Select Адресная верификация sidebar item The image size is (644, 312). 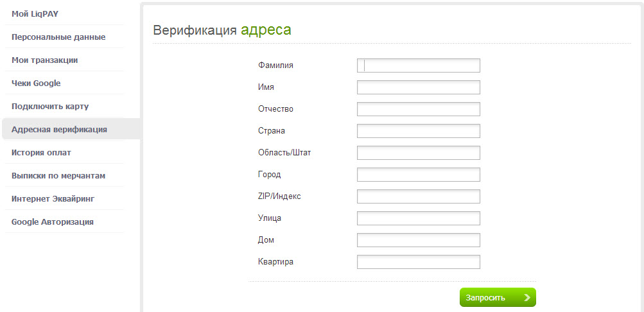point(59,129)
